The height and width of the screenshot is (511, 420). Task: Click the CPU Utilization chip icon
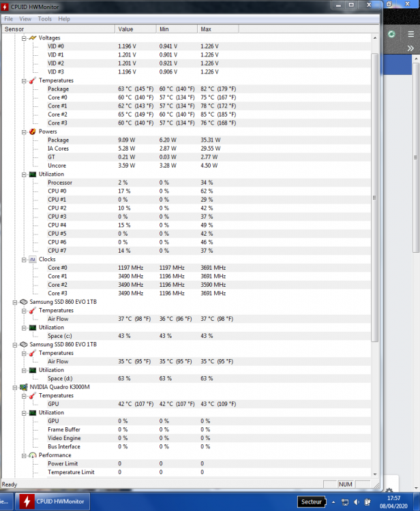tap(33, 174)
